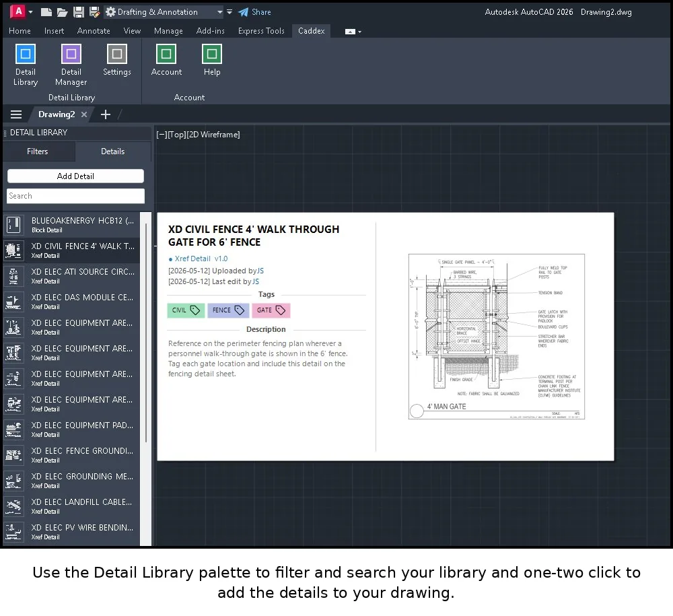
Task: Click the Share paper-plane icon
Action: tap(244, 12)
